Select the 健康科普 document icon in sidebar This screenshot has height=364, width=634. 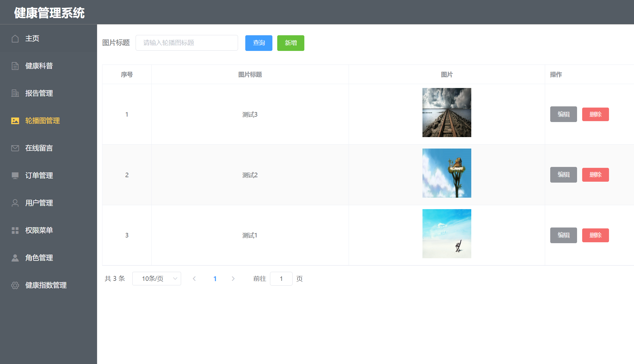click(15, 66)
